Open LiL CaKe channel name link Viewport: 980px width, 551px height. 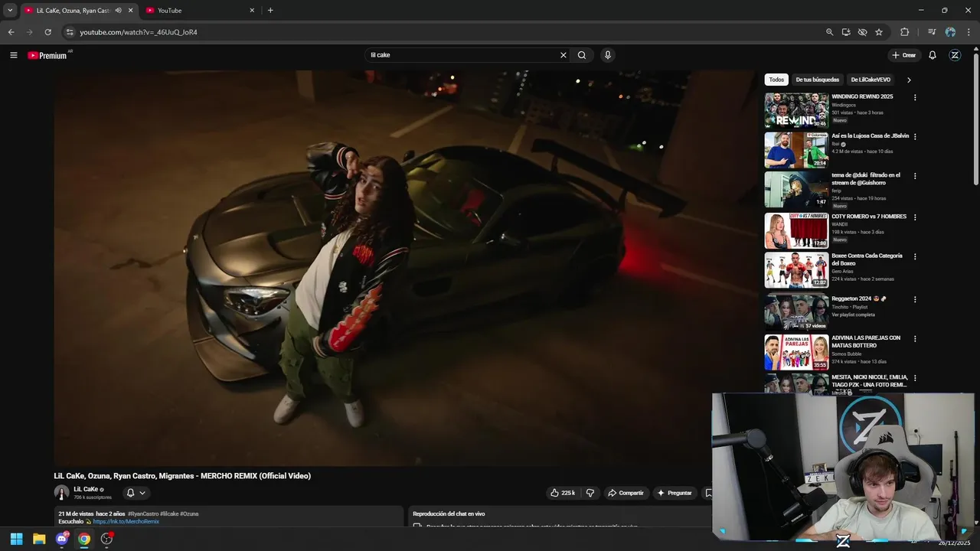[x=86, y=489]
